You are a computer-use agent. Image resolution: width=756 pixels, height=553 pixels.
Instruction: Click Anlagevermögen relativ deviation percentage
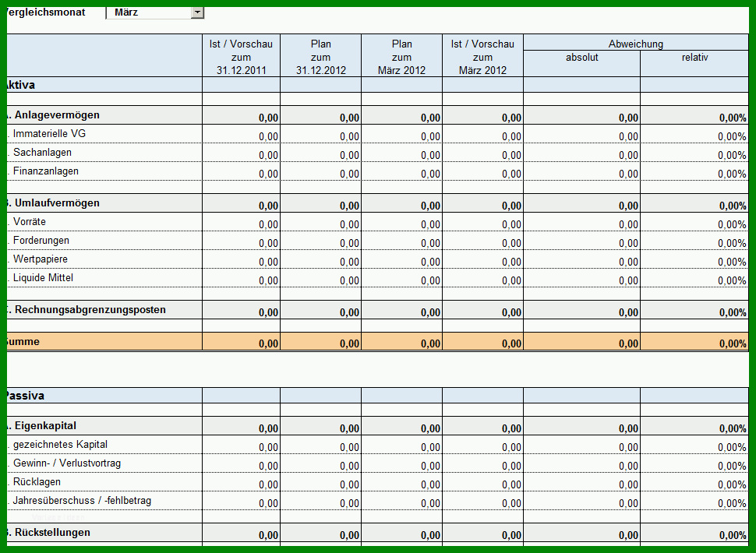point(733,118)
